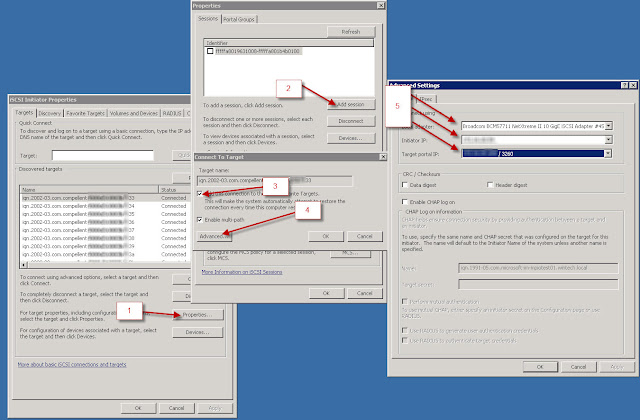The height and width of the screenshot is (420, 640).
Task: Click Cancel at bottom of Properties window
Action: 365,293
